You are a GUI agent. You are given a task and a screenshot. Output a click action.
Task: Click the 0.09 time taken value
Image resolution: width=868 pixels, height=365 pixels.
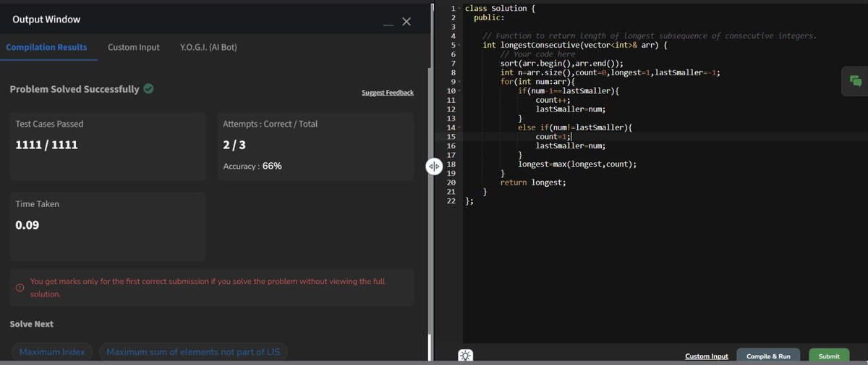click(27, 225)
